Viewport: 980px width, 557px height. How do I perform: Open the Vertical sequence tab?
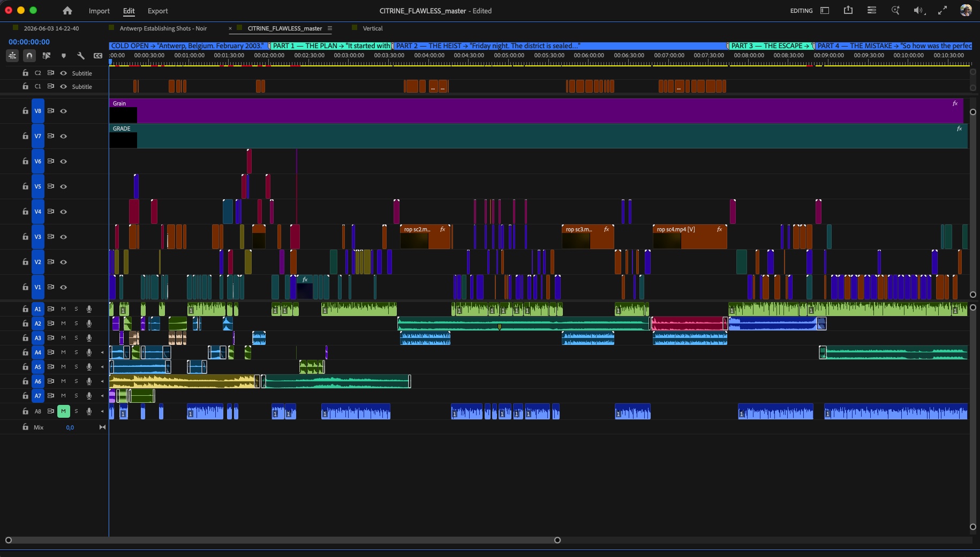pos(373,28)
